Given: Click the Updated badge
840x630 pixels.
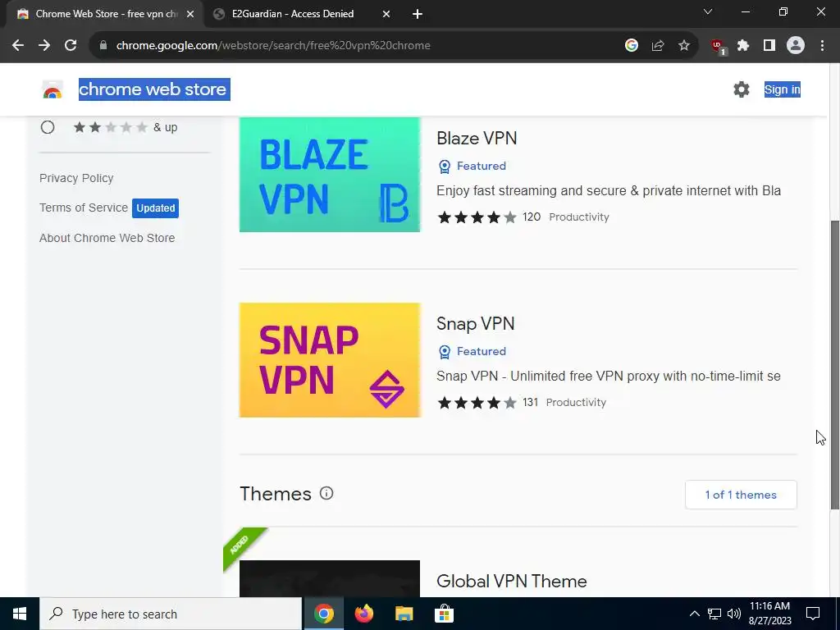Looking at the screenshot, I should tap(155, 208).
